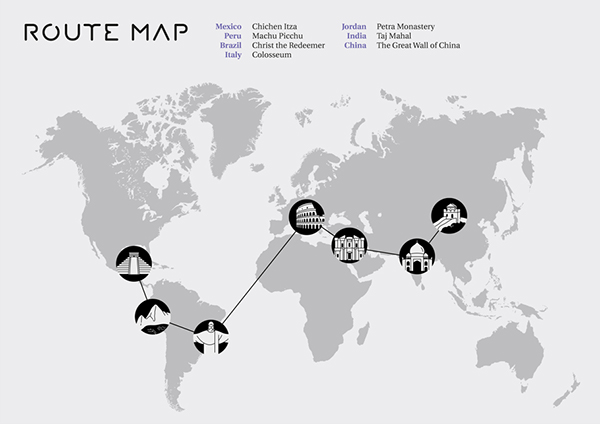The height and width of the screenshot is (424, 600).
Task: Click the Petra Monastery icon
Action: tap(349, 245)
